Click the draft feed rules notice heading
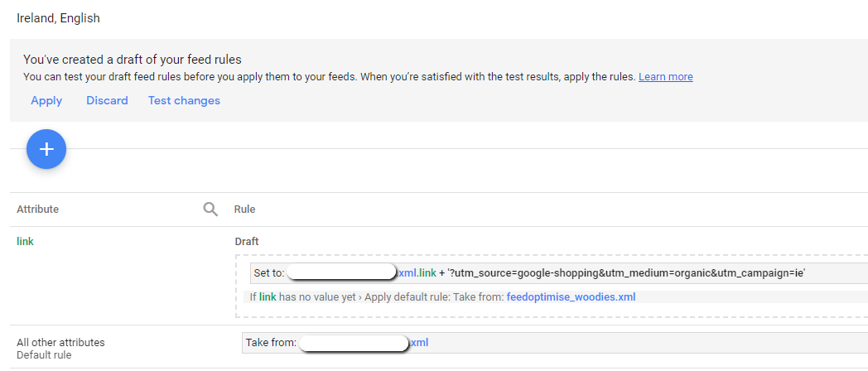This screenshot has height=371, width=868. [x=133, y=60]
